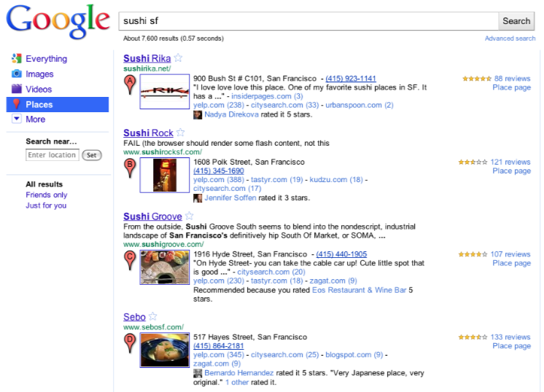This screenshot has width=544, height=392.
Task: Click the Search button
Action: point(516,21)
